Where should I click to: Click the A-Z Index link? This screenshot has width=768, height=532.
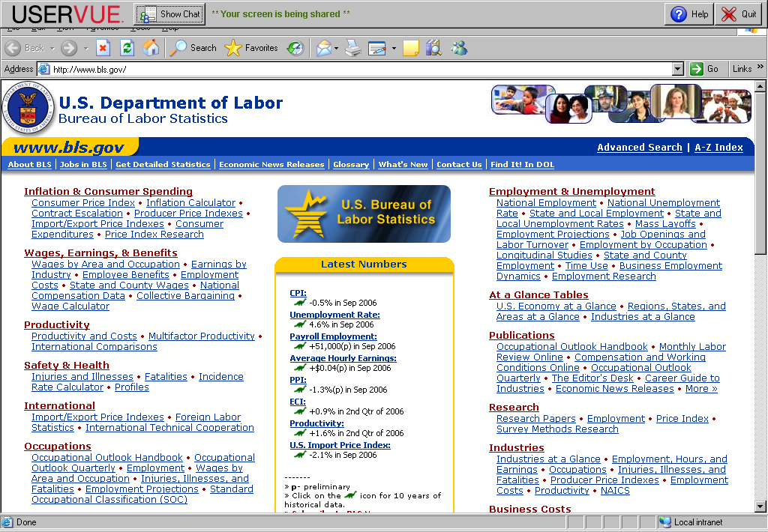pos(718,148)
